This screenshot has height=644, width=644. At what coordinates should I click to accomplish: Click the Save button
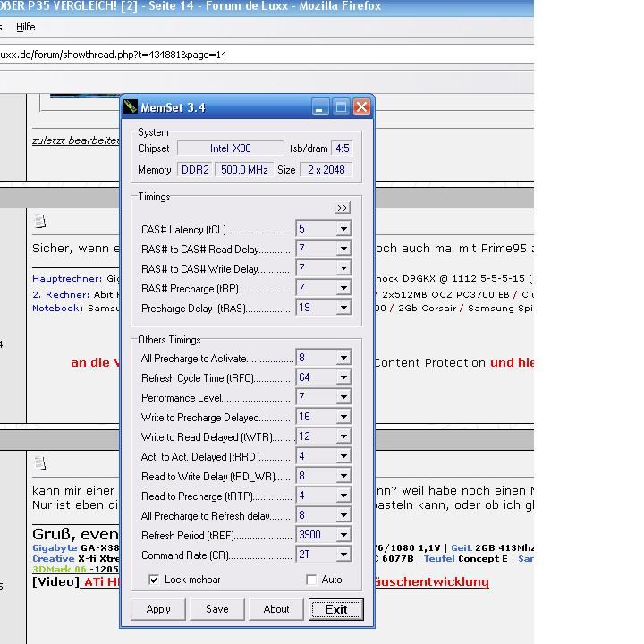217,609
